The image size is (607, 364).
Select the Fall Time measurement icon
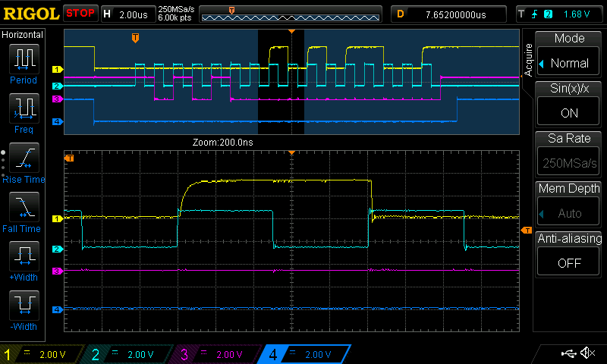point(24,206)
